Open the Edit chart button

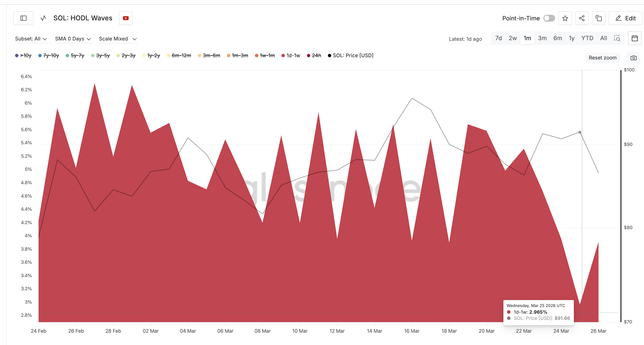tap(626, 18)
